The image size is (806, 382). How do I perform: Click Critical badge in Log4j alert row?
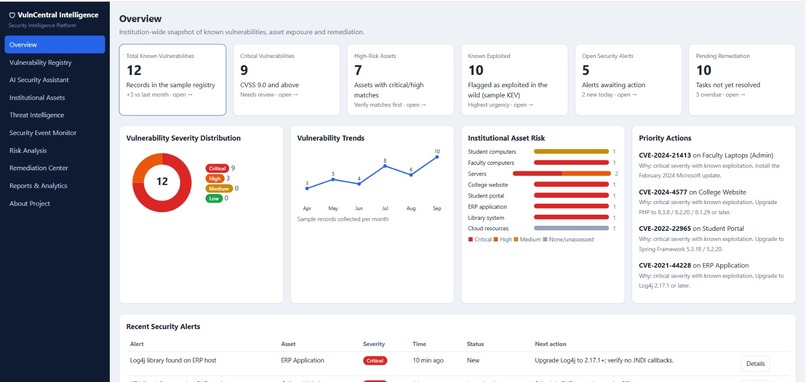tap(375, 361)
